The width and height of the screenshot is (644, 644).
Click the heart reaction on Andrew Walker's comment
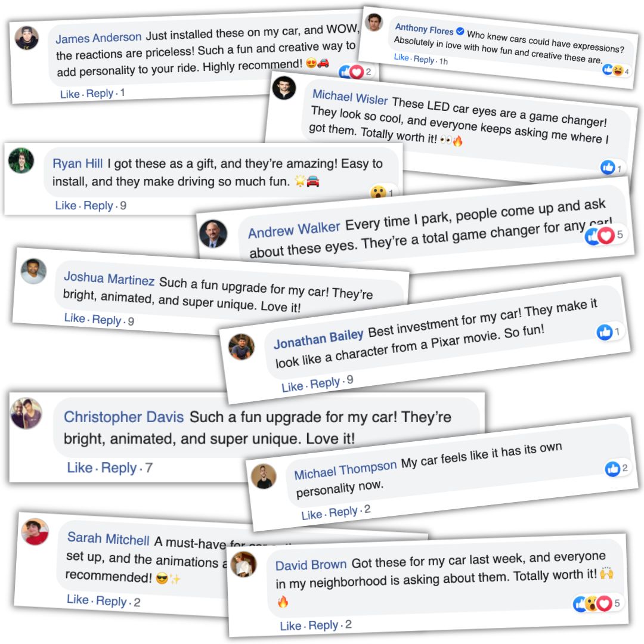[x=606, y=236]
